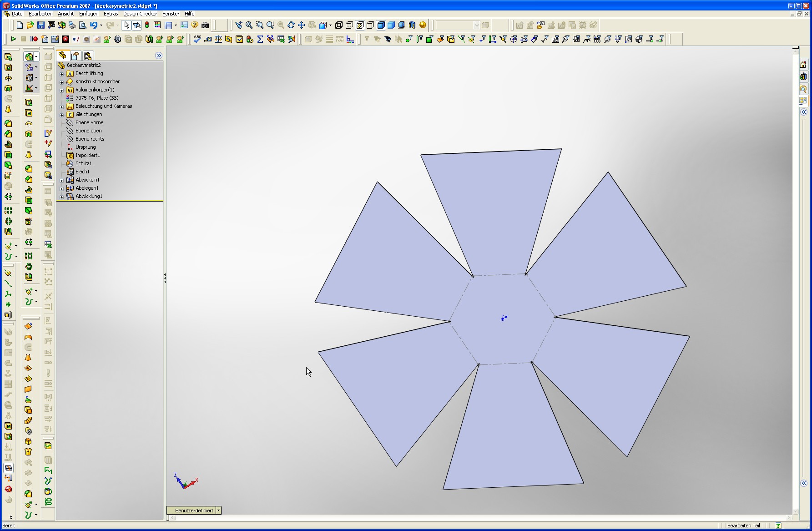The width and height of the screenshot is (812, 531).
Task: Switch to the PropertyManager tab
Action: pos(75,56)
